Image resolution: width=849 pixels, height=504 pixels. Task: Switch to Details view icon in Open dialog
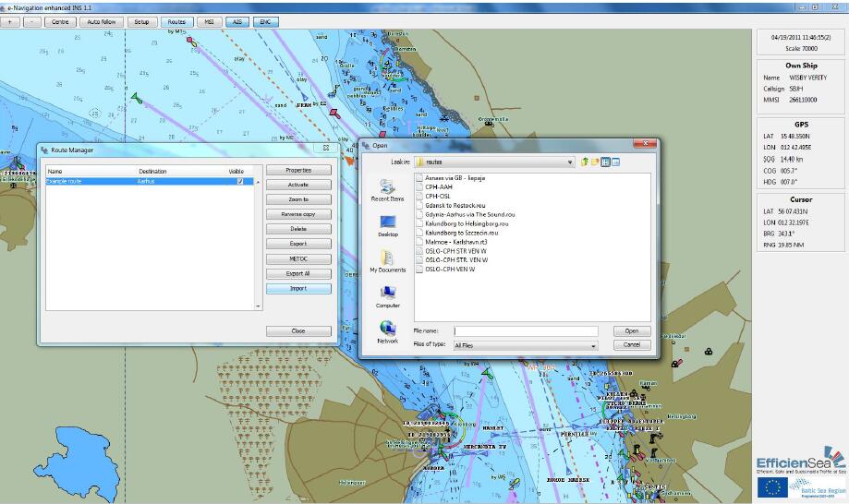pyautogui.click(x=615, y=162)
